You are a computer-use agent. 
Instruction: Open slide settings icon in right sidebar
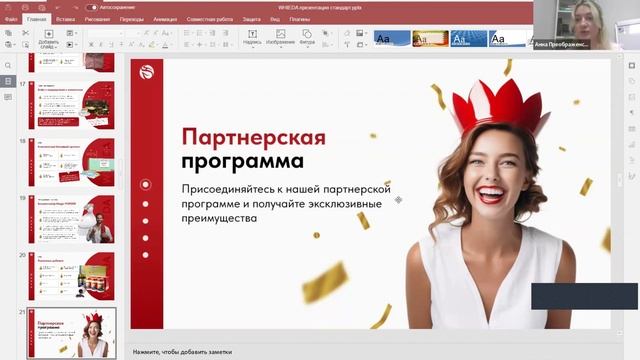[632, 65]
